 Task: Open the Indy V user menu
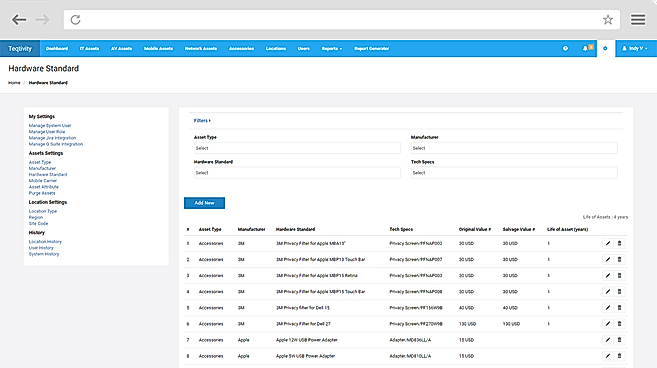pos(635,49)
